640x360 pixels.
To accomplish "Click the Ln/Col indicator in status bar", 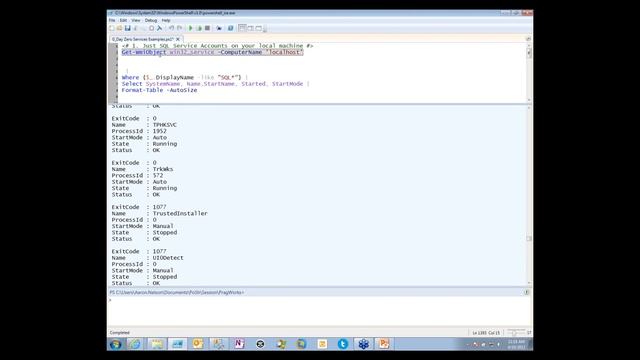I will 486,333.
